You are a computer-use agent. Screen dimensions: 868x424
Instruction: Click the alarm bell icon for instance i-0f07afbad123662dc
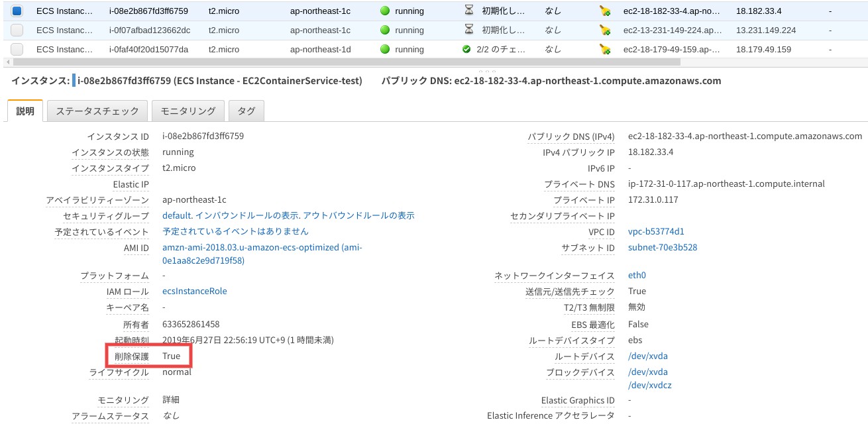604,30
